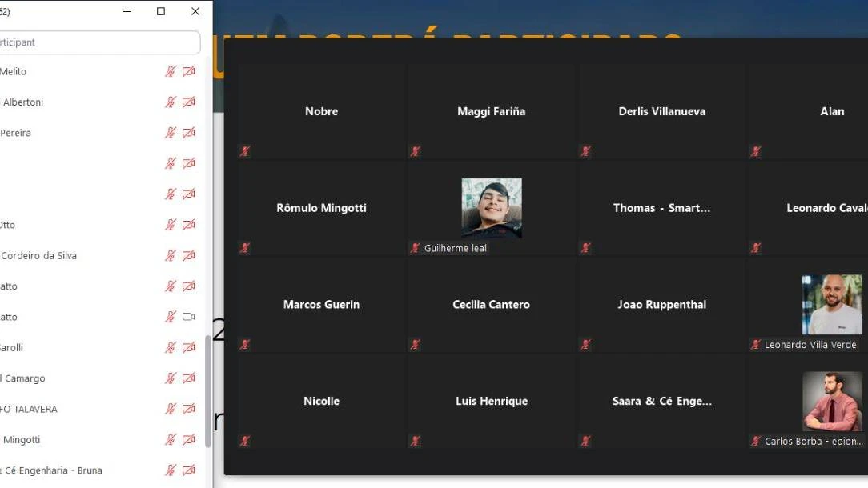Click camera-off icon for Cé Engenharia - Bruna
The image size is (868, 488).
pyautogui.click(x=189, y=470)
